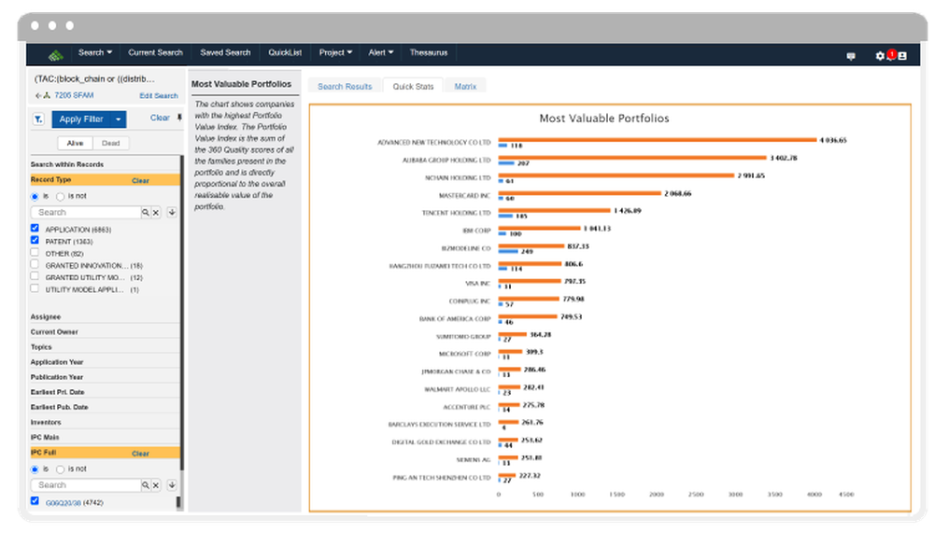Select the 'is not' radio under Record Type

[60, 196]
